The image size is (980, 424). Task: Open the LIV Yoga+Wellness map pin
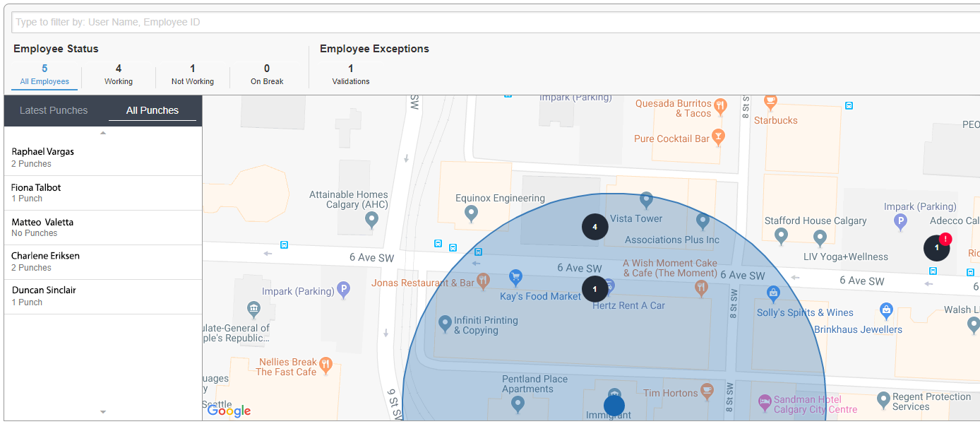click(x=820, y=237)
